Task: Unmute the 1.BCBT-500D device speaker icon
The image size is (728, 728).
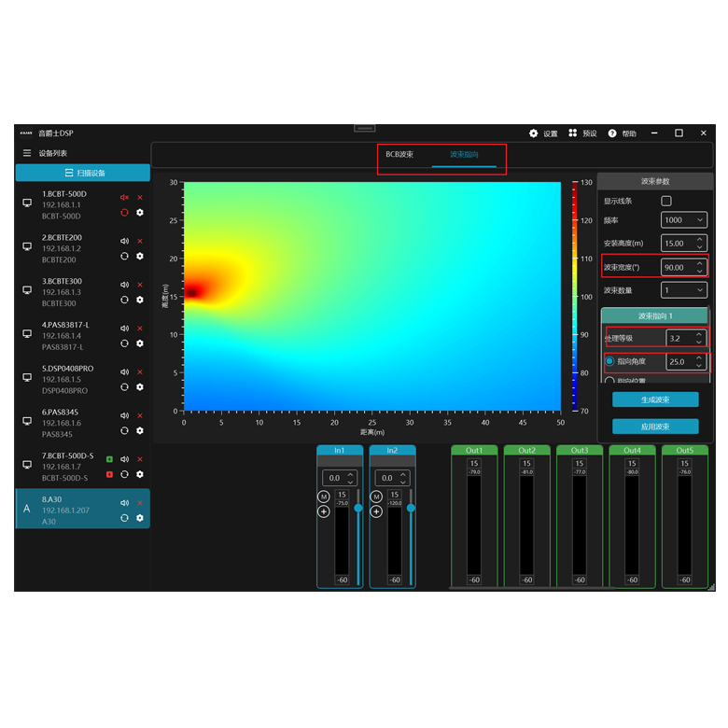Action: coord(124,198)
